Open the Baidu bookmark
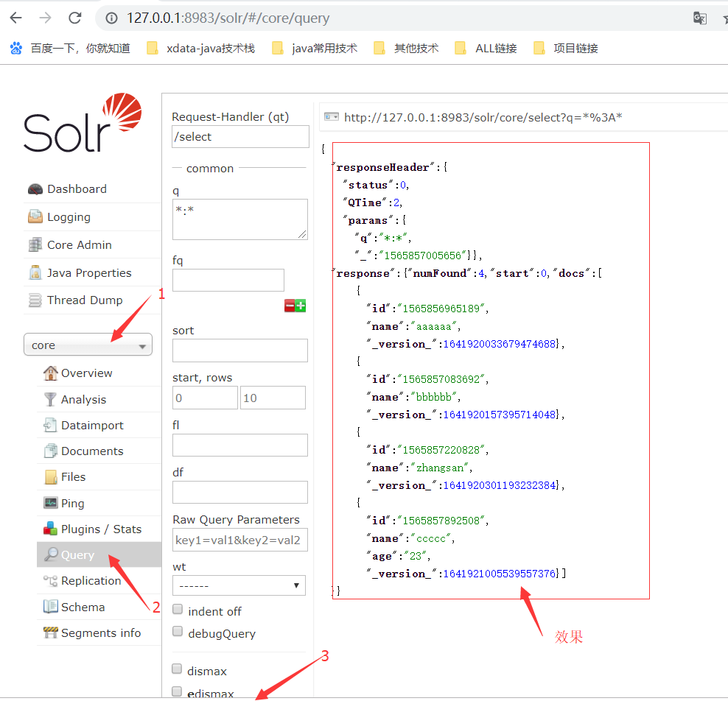 click(70, 49)
